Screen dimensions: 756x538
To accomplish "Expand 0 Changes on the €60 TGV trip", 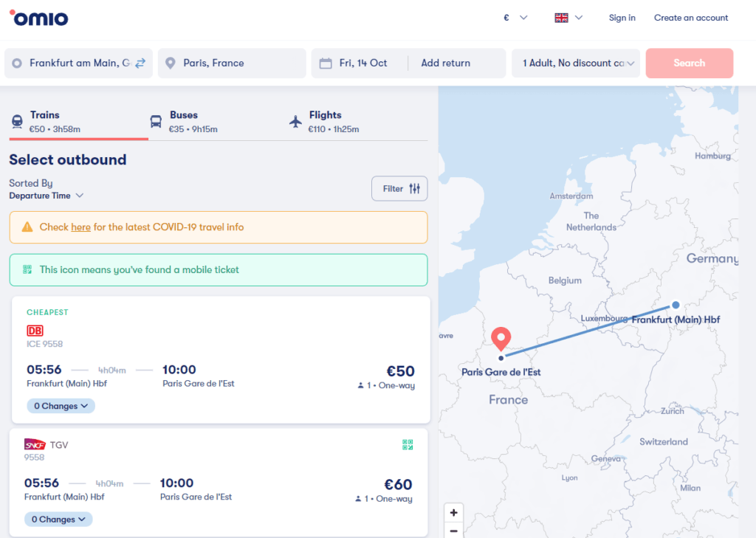I will pos(58,520).
